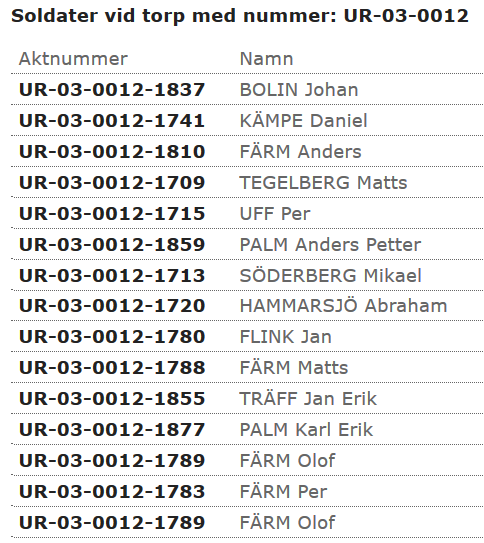The image size is (484, 543).
Task: Open record UR-03-0012-1877
Action: [112, 429]
